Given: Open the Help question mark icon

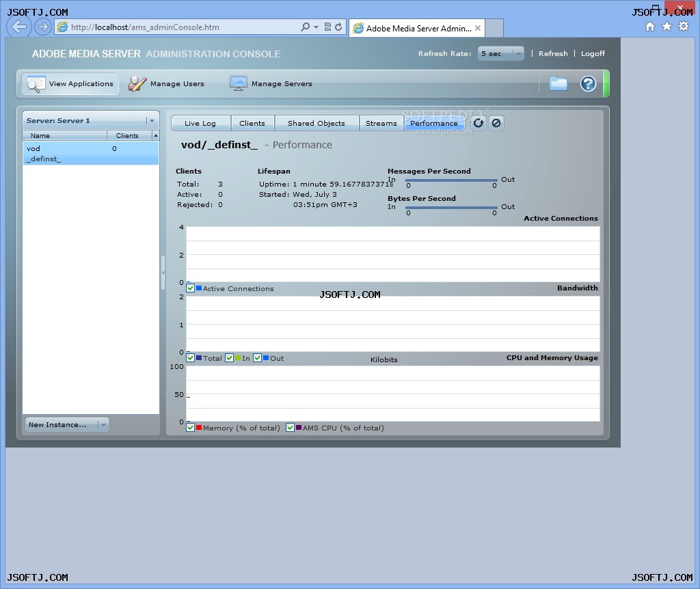Looking at the screenshot, I should pyautogui.click(x=588, y=84).
